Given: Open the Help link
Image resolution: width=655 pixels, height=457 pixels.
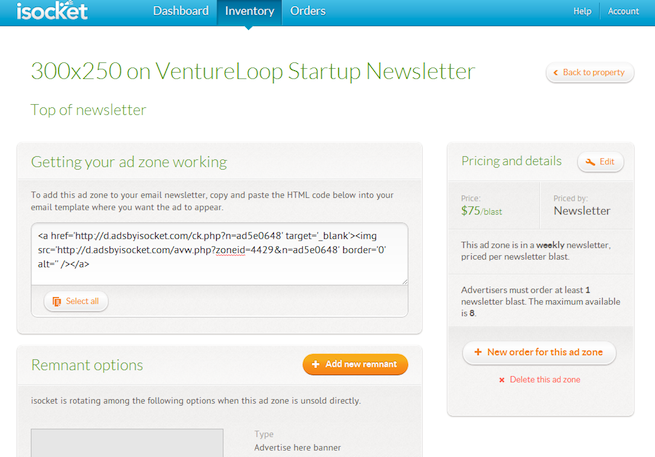Looking at the screenshot, I should pos(582,11).
